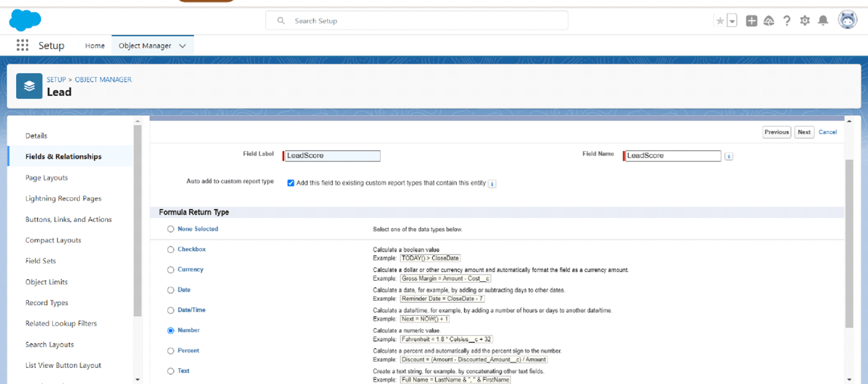Click the Next button
The image size is (868, 384).
click(x=804, y=132)
